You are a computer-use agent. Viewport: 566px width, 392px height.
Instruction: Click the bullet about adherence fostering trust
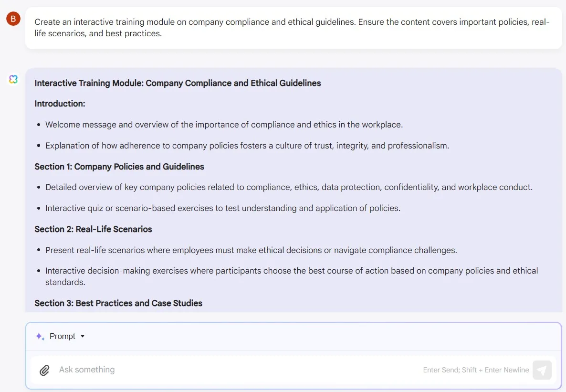tap(247, 146)
